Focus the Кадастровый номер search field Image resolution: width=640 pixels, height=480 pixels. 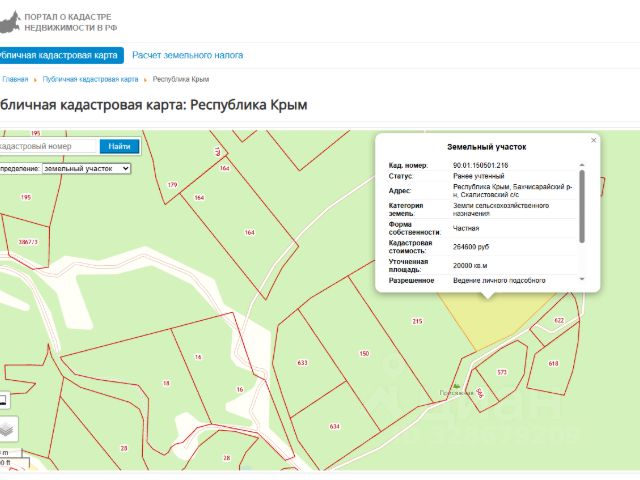[47, 146]
